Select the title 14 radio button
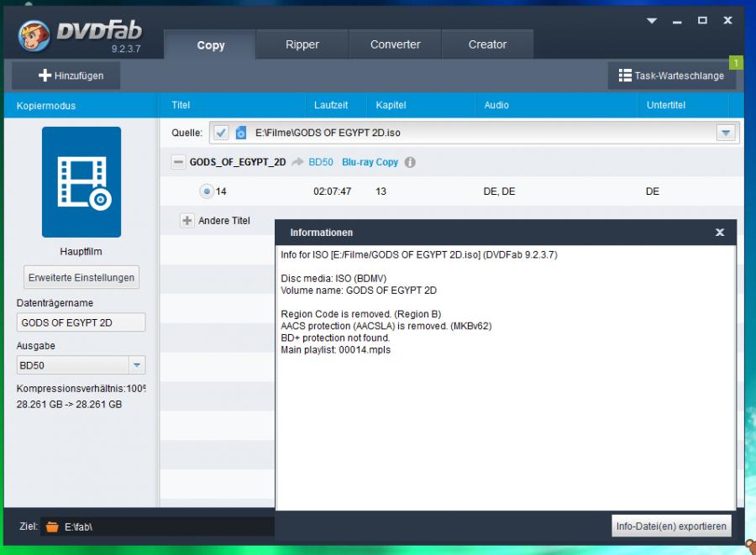The height and width of the screenshot is (555, 756). click(207, 191)
